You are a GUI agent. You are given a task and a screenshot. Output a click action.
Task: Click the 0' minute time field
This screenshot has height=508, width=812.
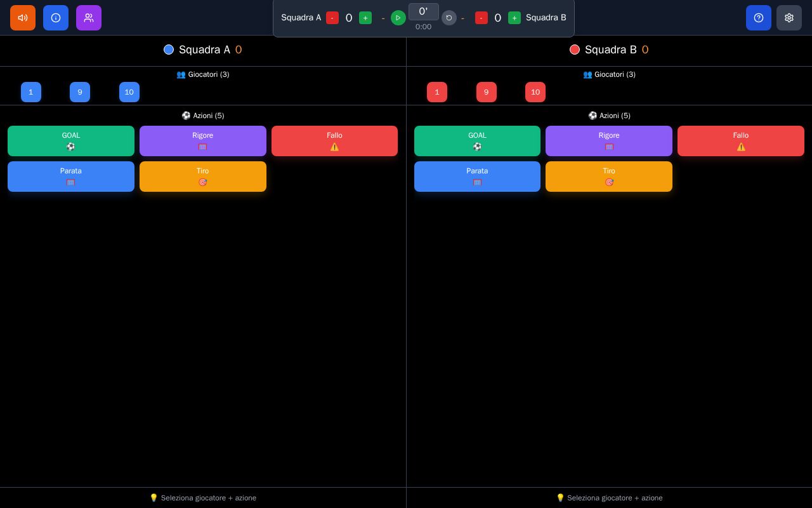(424, 11)
